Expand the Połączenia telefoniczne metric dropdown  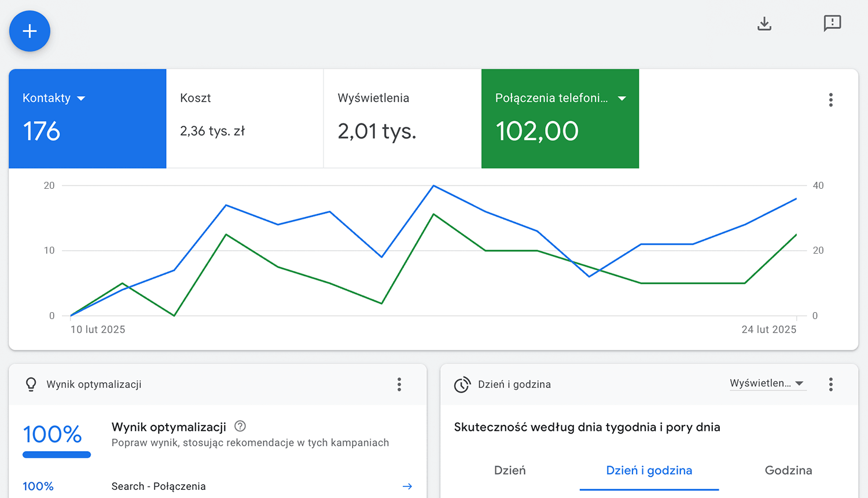(622, 98)
